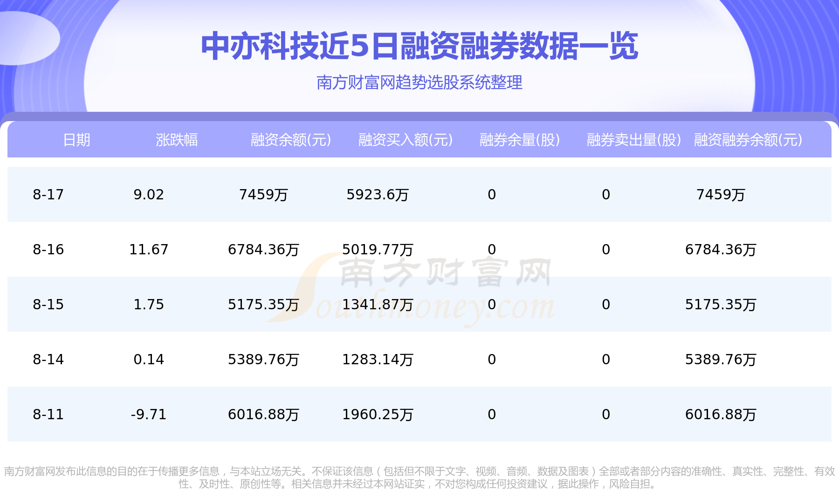
Task: Select the 融券卖出量(股) column header
Action: [634, 140]
